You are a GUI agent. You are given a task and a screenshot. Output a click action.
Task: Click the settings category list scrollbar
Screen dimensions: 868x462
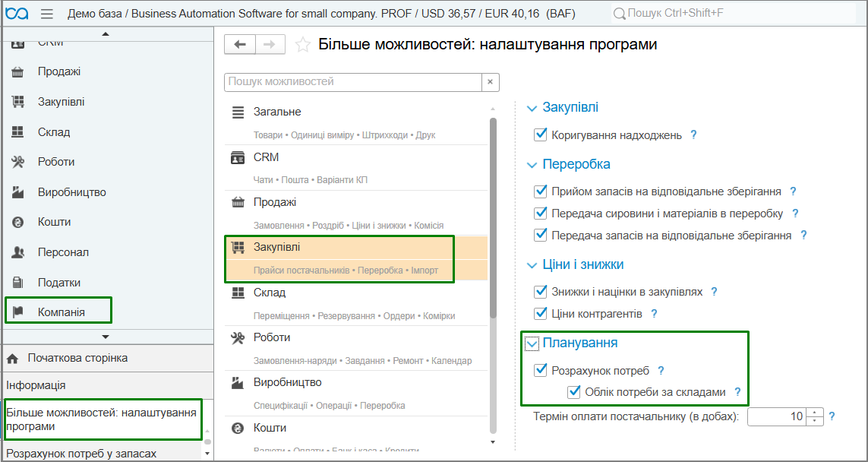[x=493, y=217]
